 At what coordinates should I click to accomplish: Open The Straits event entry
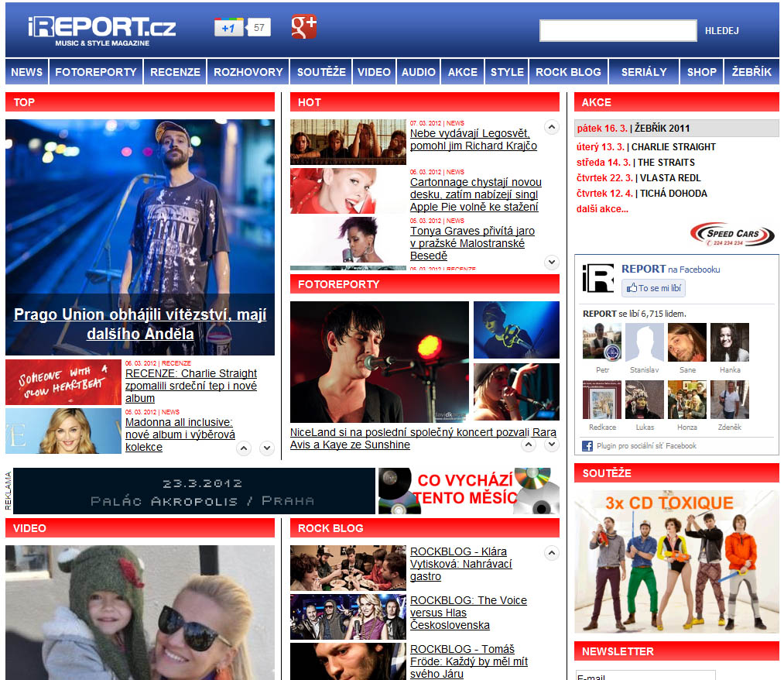point(635,163)
